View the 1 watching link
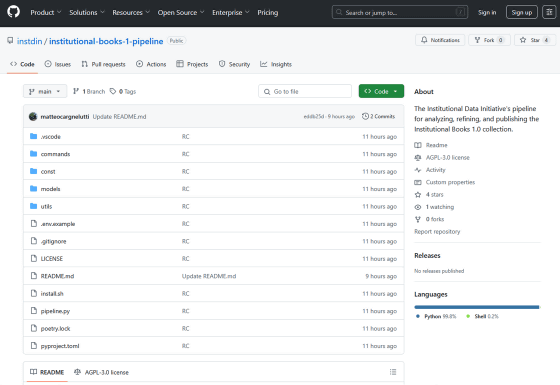This screenshot has height=385, width=560. [434, 207]
